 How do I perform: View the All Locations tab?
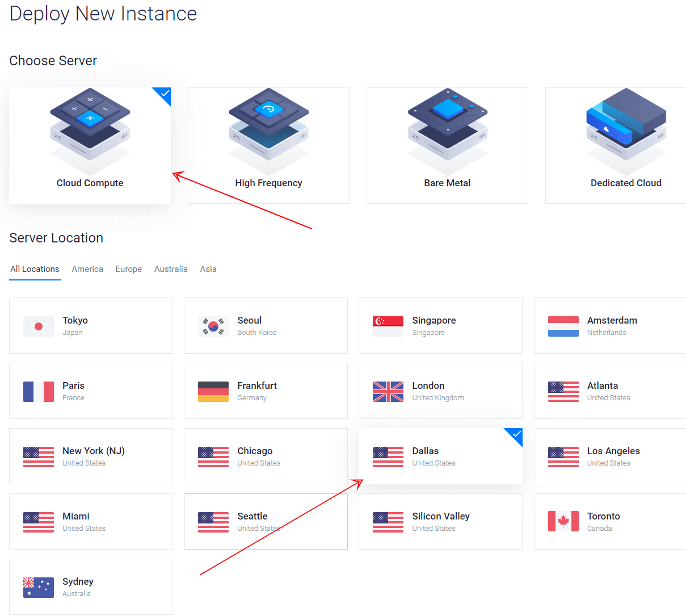pos(35,269)
